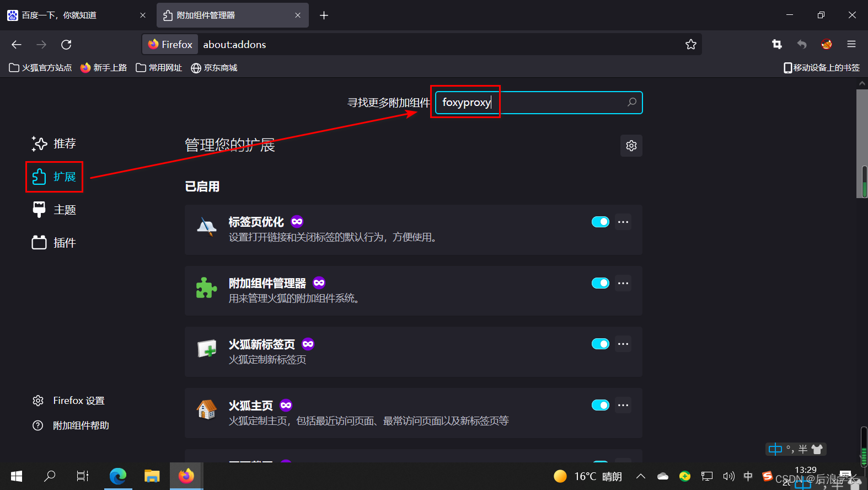Click the forward navigation arrow
The image size is (868, 490).
click(41, 45)
